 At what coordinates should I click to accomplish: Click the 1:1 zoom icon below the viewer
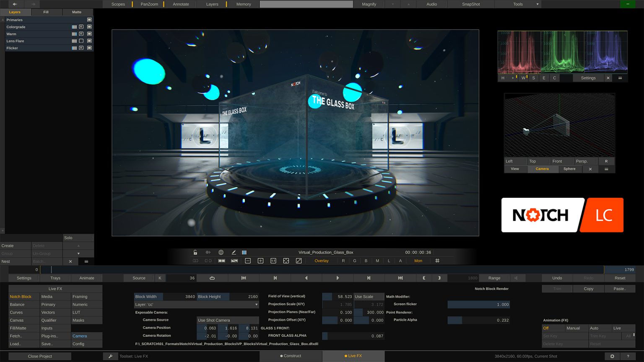(273, 260)
